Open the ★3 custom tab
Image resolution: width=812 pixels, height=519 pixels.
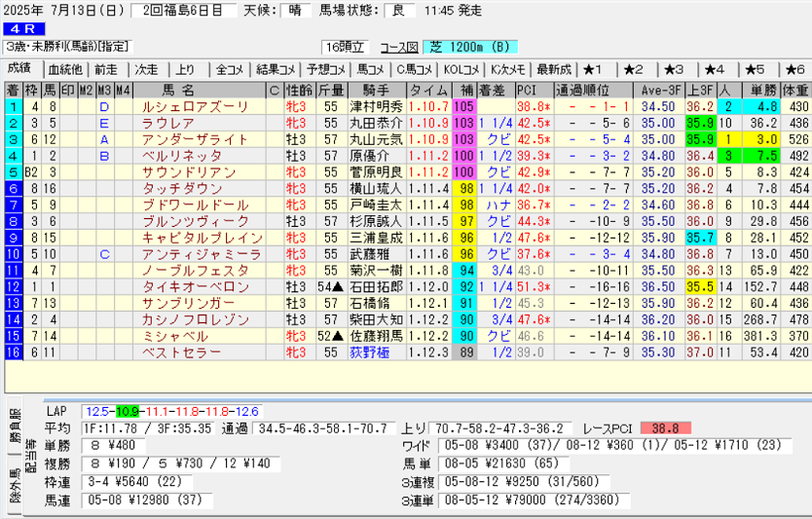coord(674,69)
